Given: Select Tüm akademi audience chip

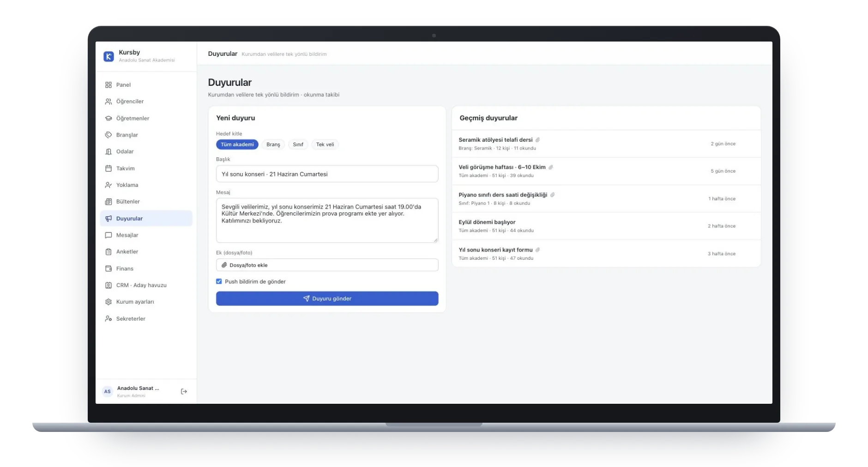Looking at the screenshot, I should tap(237, 144).
